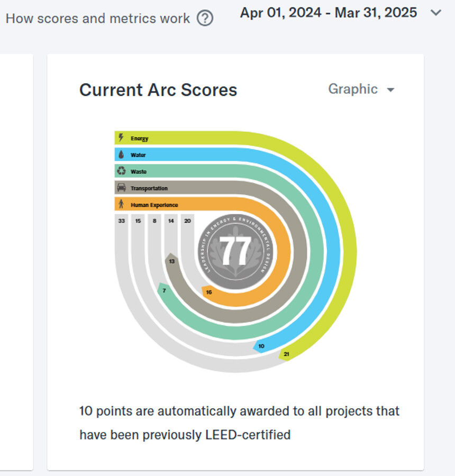Image resolution: width=455 pixels, height=476 pixels.
Task: Click the Current Arc Scores heading
Action: click(x=158, y=90)
